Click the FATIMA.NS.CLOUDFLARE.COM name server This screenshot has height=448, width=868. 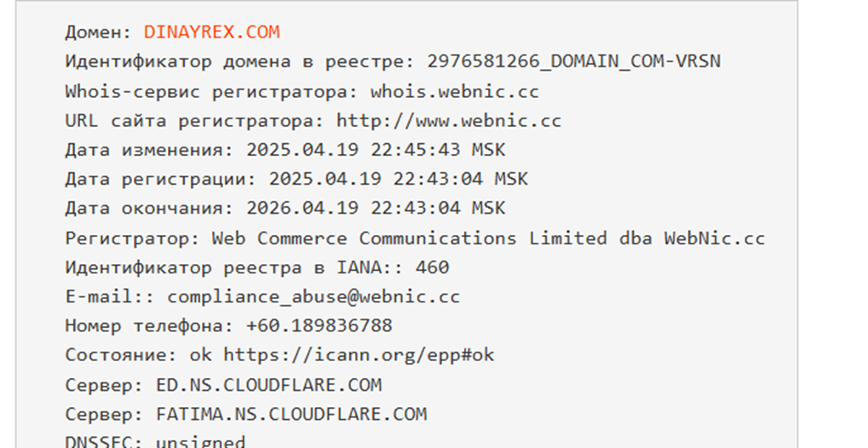point(291,415)
